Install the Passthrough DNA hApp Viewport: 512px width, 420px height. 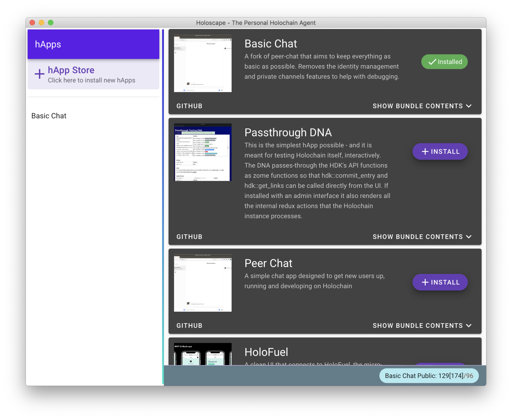(440, 151)
